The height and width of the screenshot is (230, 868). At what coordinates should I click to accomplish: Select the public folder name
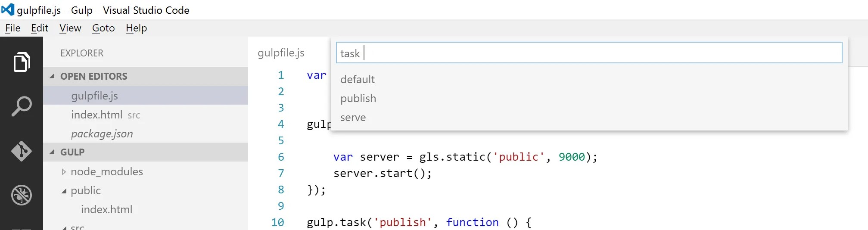pos(86,190)
